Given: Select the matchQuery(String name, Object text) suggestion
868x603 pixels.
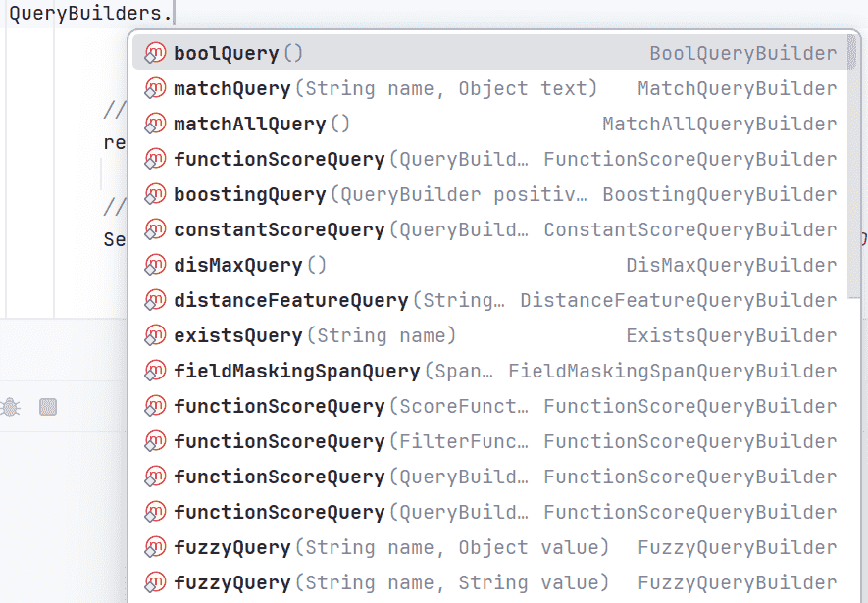Looking at the screenshot, I should [x=384, y=89].
